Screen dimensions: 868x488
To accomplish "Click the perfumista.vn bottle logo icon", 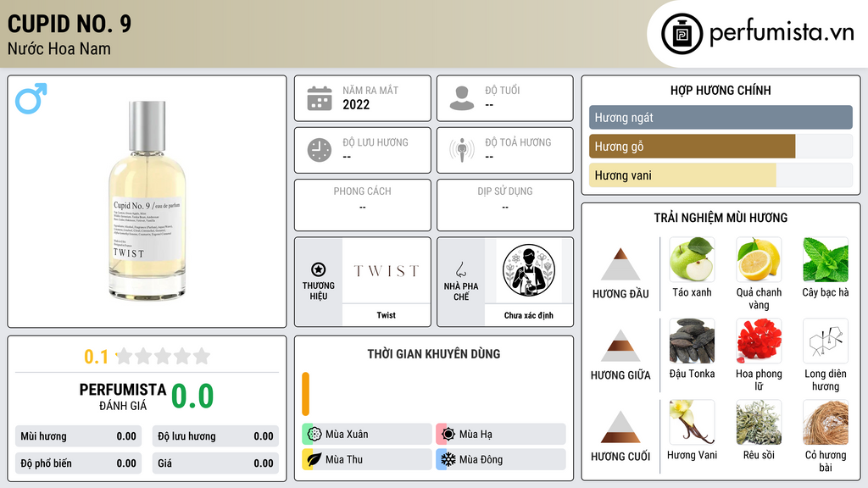I will 682,34.
